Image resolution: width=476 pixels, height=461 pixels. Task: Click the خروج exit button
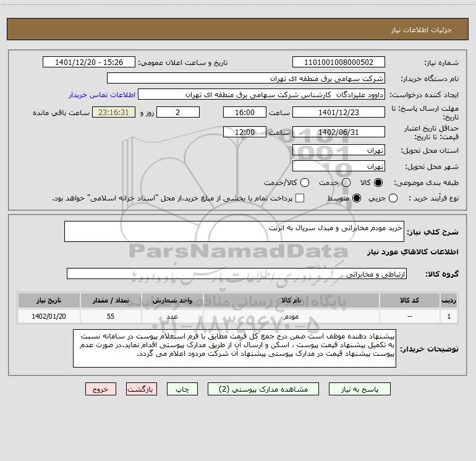(101, 389)
